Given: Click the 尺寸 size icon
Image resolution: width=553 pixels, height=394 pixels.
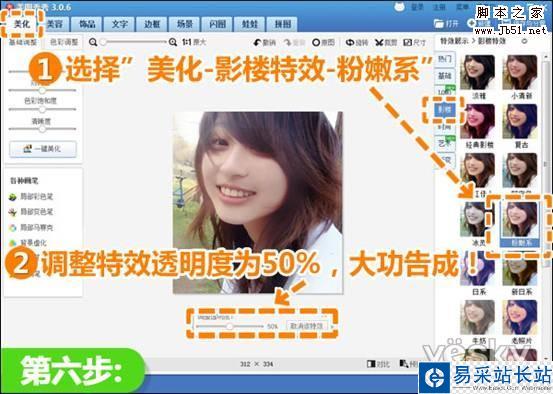Looking at the screenshot, I should pyautogui.click(x=408, y=43).
